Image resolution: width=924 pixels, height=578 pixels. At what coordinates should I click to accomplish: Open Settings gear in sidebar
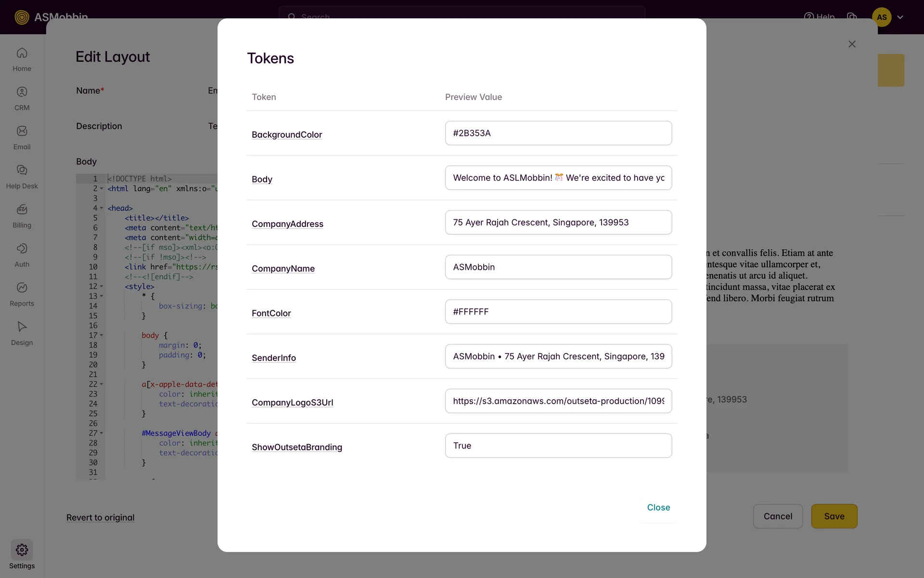click(22, 550)
